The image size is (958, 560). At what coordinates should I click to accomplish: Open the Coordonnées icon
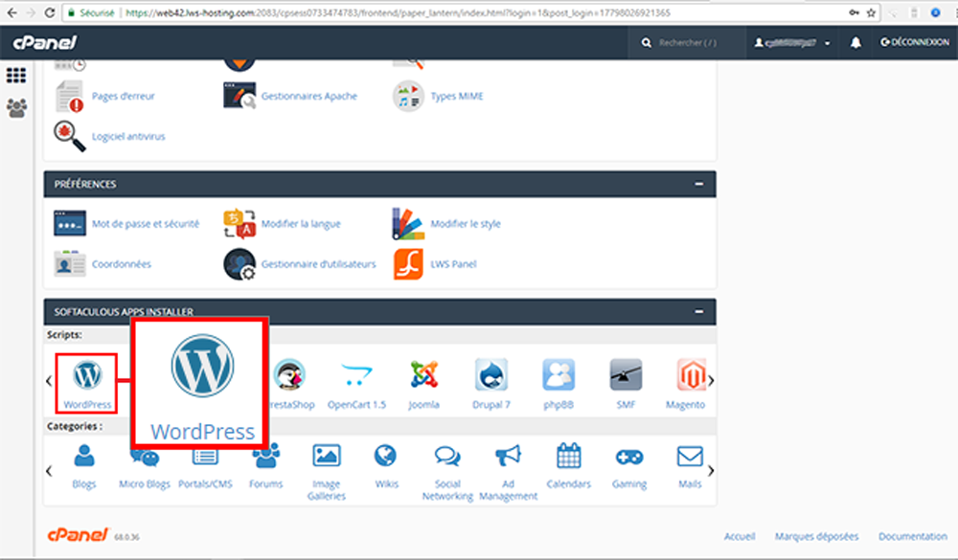(x=69, y=264)
